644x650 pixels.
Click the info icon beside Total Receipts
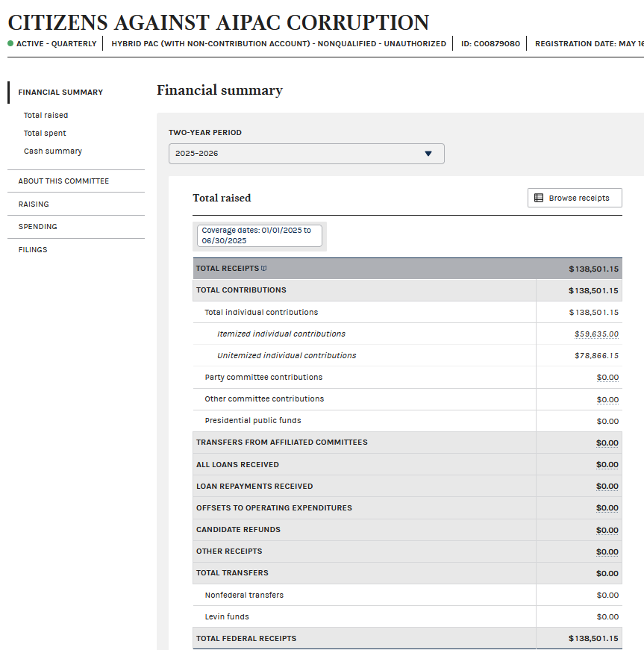(263, 269)
